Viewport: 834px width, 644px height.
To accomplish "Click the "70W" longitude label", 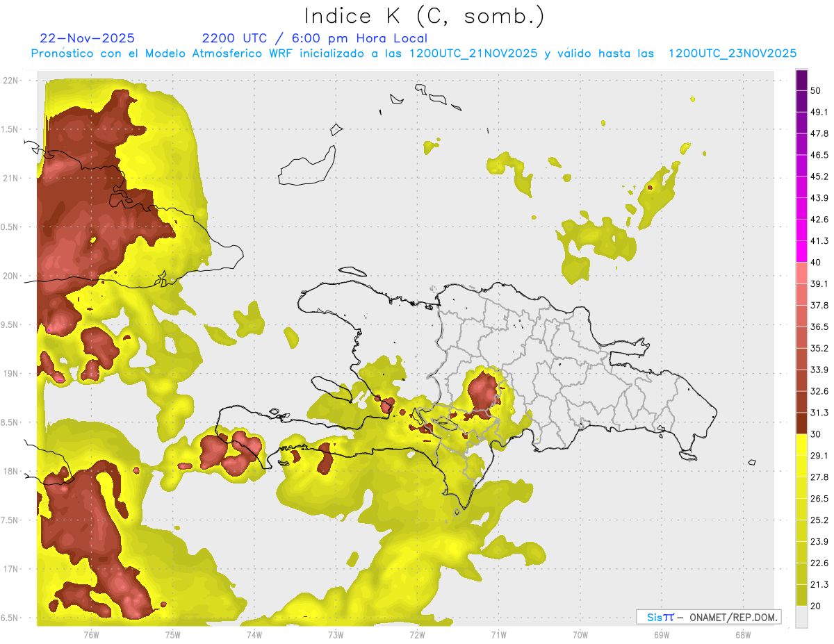I will click(580, 634).
